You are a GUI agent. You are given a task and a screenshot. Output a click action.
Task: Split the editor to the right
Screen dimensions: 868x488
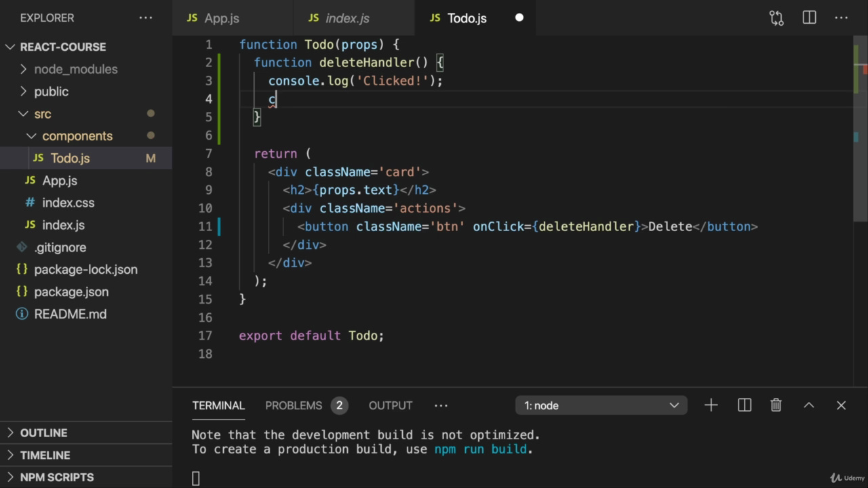(x=809, y=18)
